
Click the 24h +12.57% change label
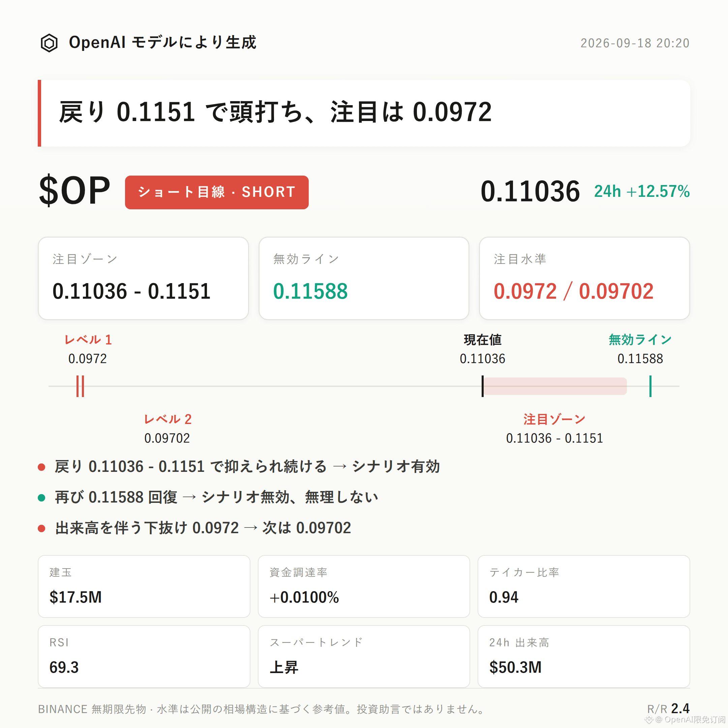pos(642,191)
